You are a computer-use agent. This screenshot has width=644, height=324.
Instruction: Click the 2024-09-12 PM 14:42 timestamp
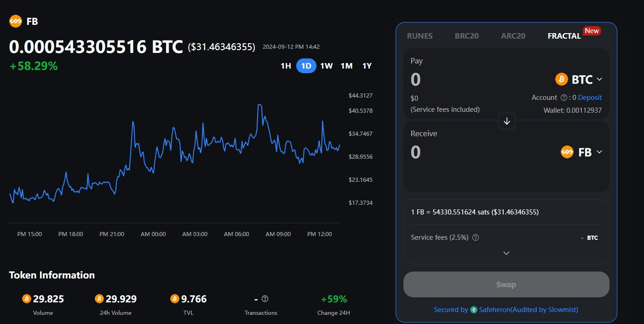pos(291,47)
